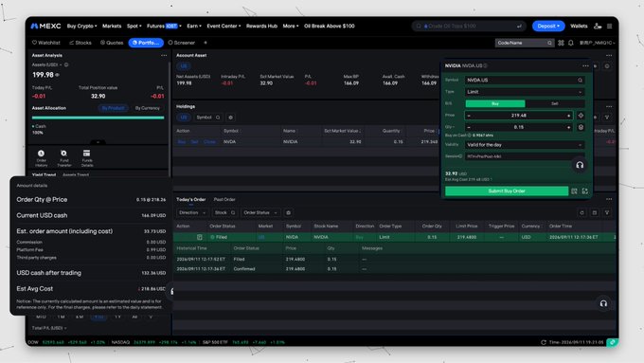Select the Buy side toggle
This screenshot has width=644, height=363.
(495, 103)
